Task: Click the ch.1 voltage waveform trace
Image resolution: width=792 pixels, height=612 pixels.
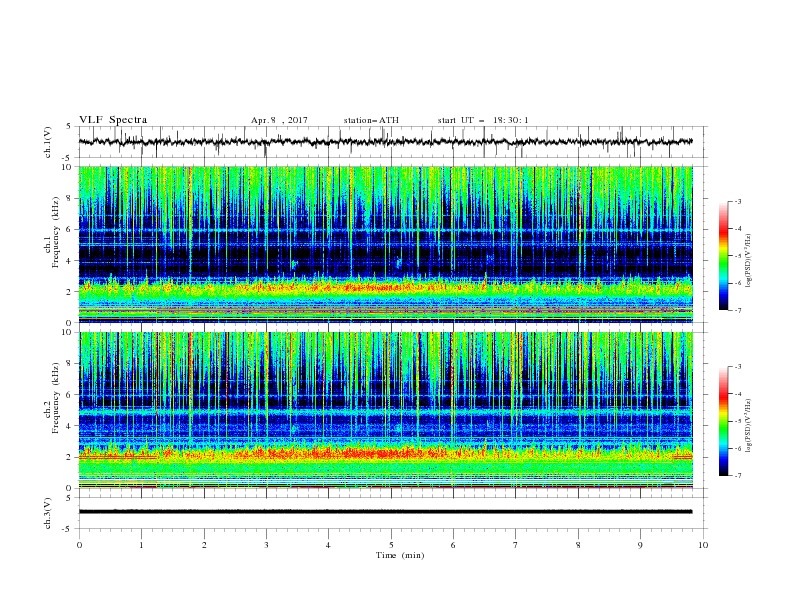Action: coord(385,142)
